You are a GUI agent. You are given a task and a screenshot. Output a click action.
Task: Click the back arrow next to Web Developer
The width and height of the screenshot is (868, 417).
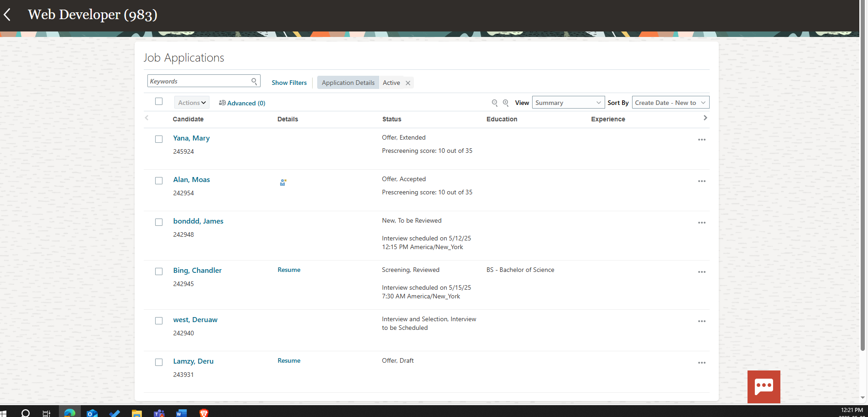tap(7, 14)
